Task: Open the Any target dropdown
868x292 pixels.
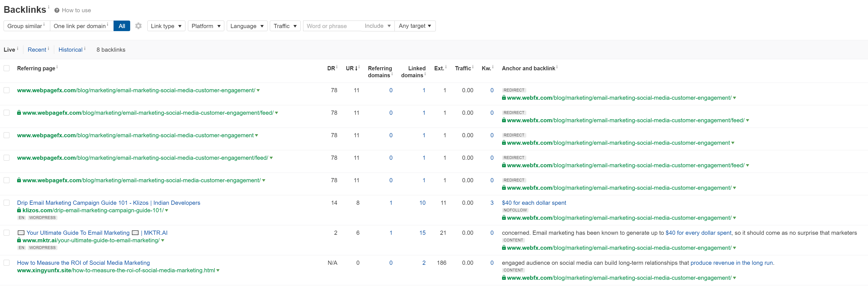Action: [415, 26]
